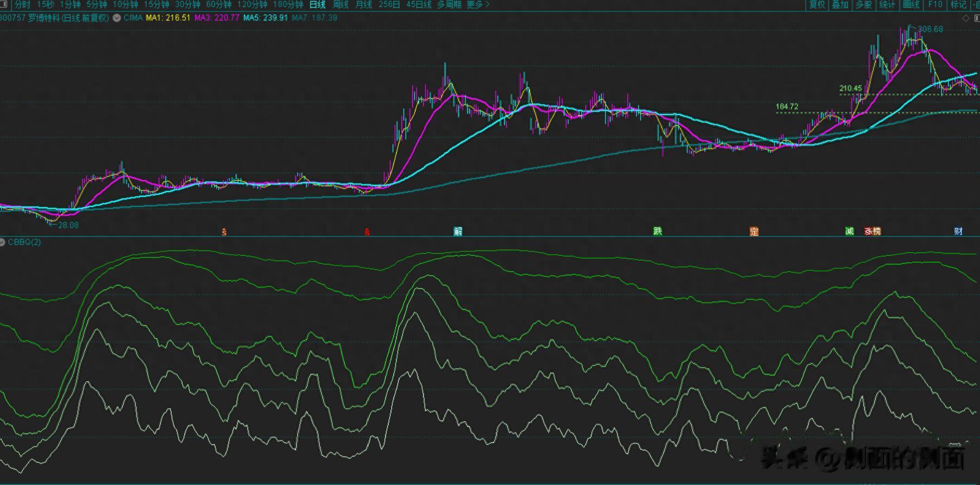The height and width of the screenshot is (485, 980).
Task: Select the 1分钟 period tab
Action: (70, 4)
